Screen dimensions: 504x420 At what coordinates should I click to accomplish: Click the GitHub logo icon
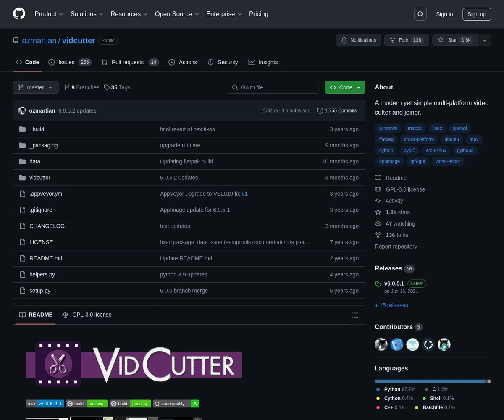click(x=19, y=14)
